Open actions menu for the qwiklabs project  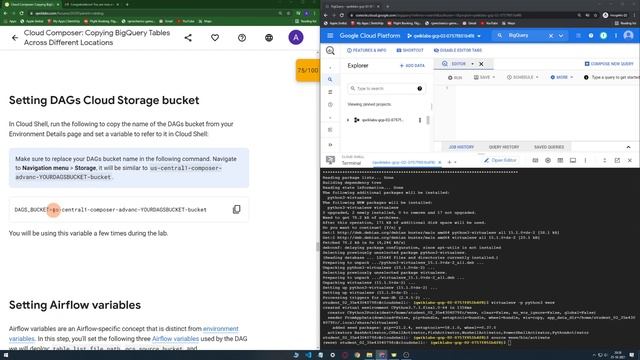420,120
